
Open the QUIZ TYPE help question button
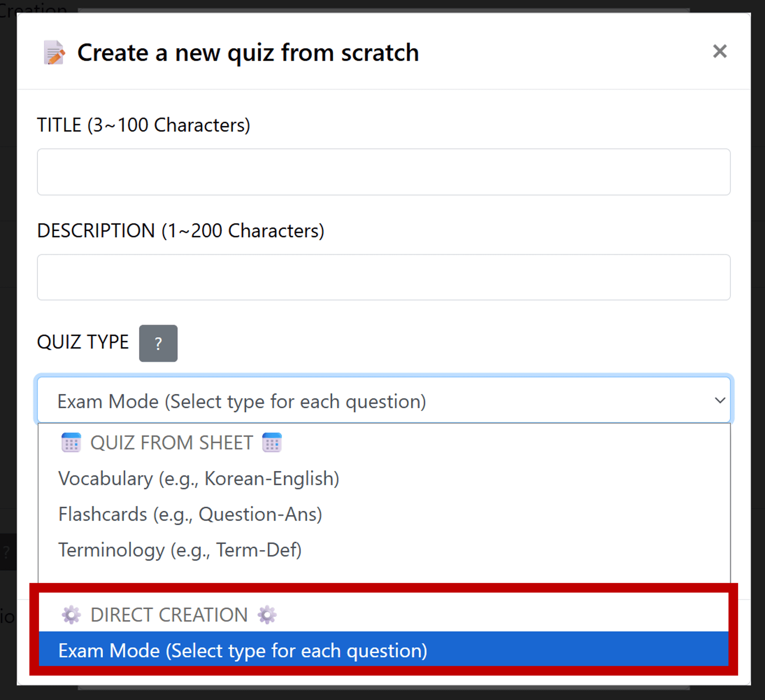(x=158, y=343)
